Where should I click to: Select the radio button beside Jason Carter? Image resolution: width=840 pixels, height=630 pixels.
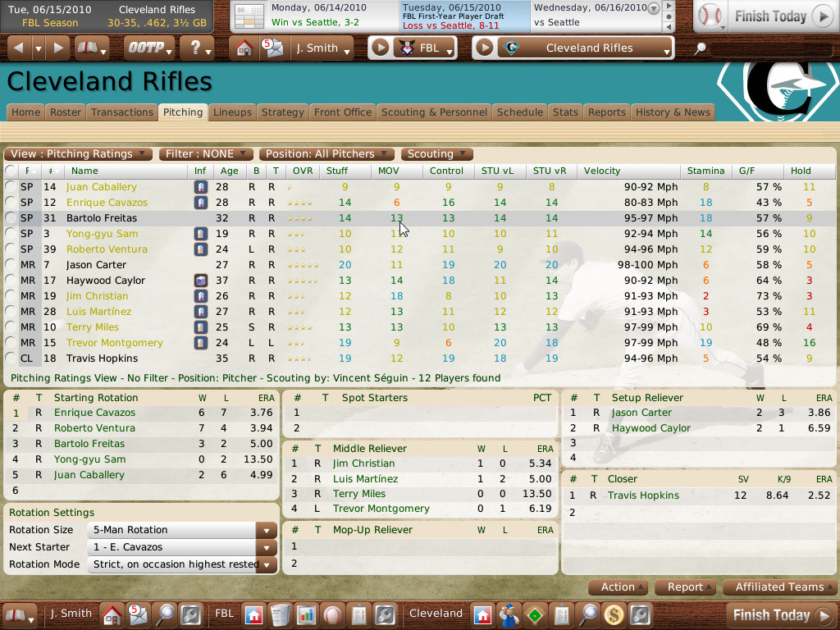[10, 265]
